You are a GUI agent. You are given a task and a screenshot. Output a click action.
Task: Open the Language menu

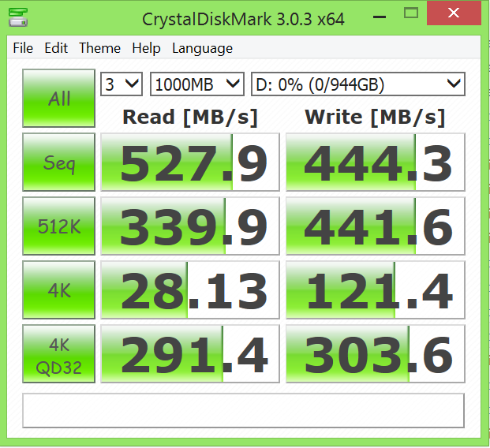coord(202,48)
